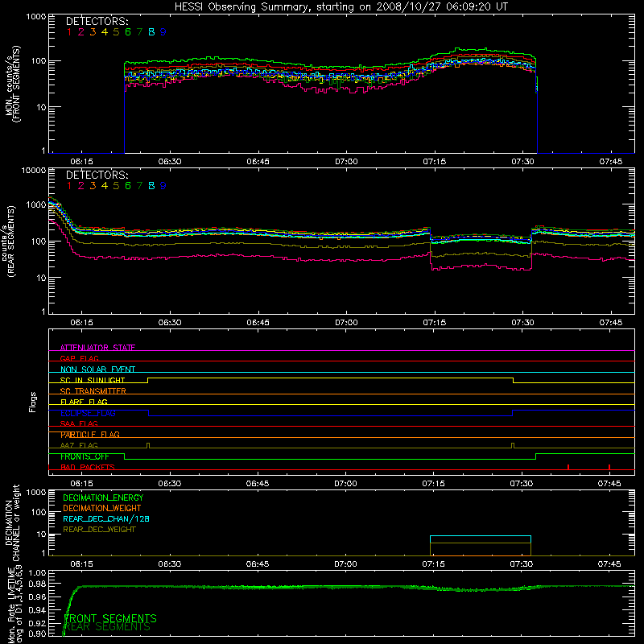This screenshot has width=644, height=644.
Task: Click the SC_TRANSMITTER flag label
Action: pos(93,391)
